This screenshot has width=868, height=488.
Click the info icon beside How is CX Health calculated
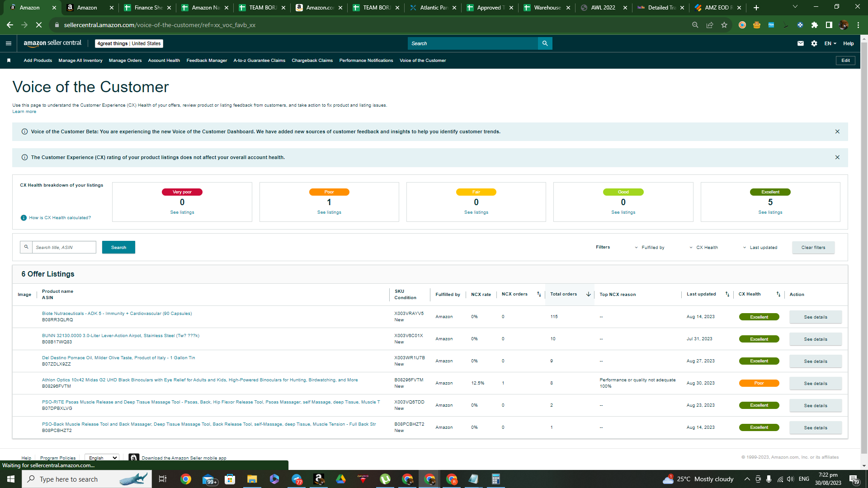tap(24, 218)
